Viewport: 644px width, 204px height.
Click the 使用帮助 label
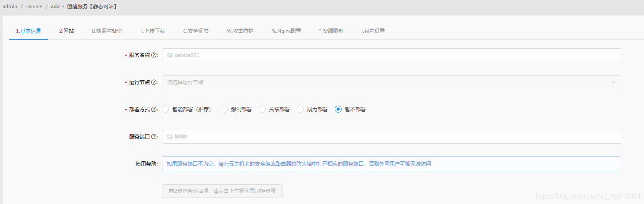(146, 164)
